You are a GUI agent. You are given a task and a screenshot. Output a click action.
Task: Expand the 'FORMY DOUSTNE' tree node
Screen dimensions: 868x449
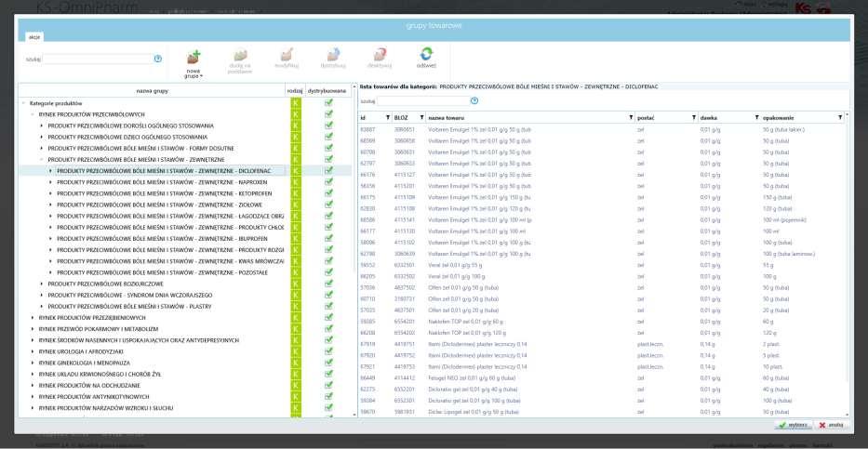[42, 149]
